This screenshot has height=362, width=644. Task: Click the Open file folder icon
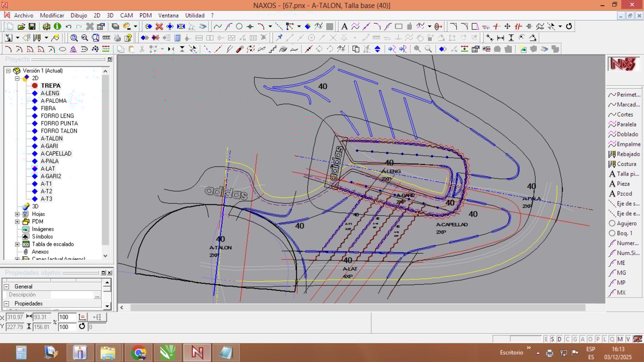21,27
